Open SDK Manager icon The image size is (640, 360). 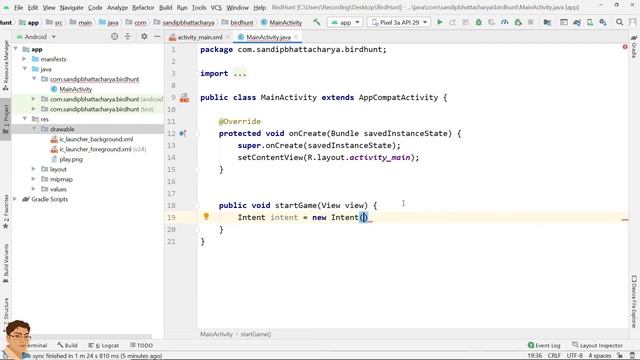[603, 22]
